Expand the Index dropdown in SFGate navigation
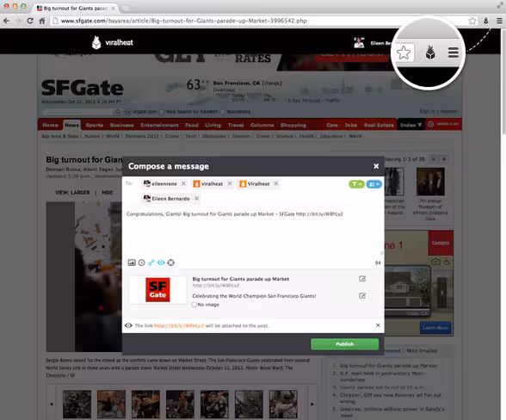 pos(410,125)
